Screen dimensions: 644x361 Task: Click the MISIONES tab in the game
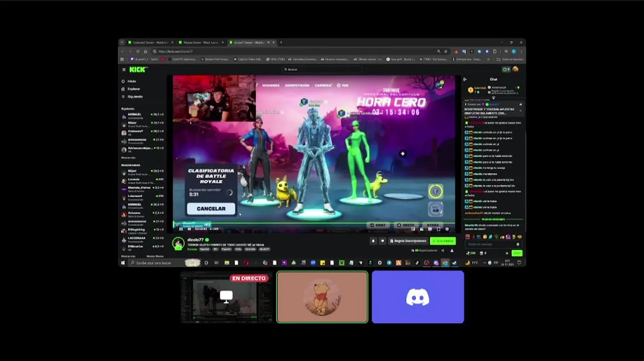click(271, 85)
